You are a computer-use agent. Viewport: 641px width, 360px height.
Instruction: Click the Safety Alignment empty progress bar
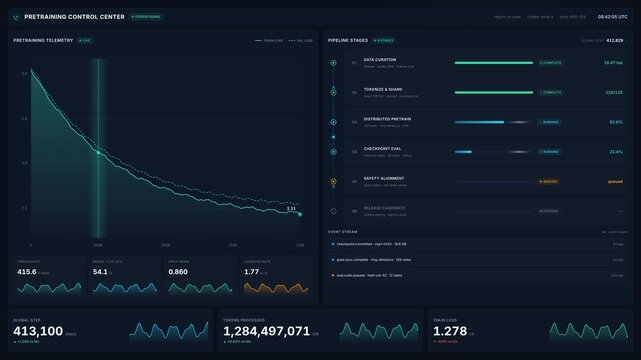coord(494,181)
